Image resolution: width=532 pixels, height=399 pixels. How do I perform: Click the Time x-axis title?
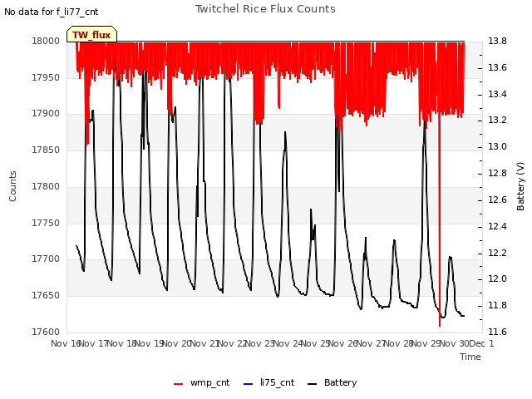tap(470, 357)
